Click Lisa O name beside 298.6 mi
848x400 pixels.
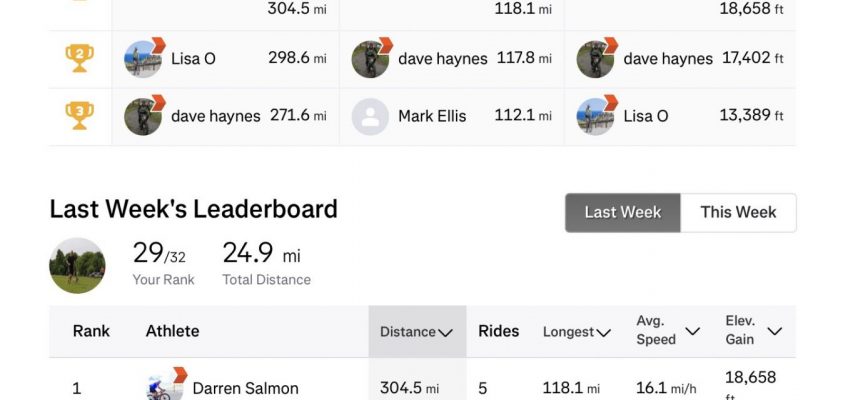[193, 59]
